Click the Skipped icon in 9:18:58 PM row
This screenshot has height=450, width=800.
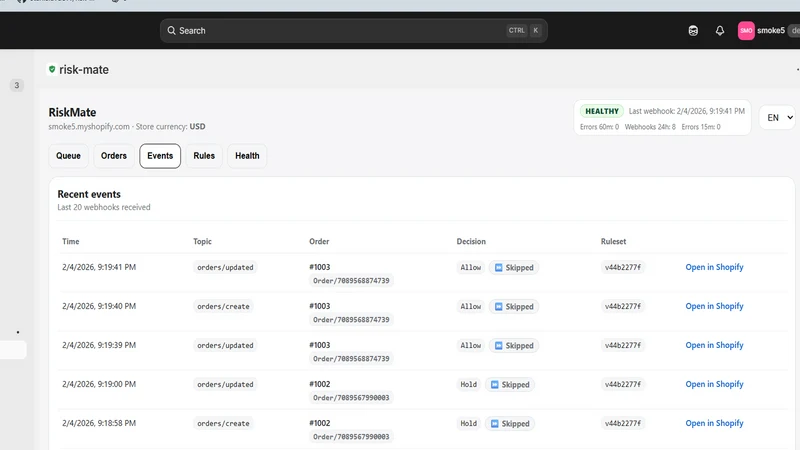(x=494, y=423)
